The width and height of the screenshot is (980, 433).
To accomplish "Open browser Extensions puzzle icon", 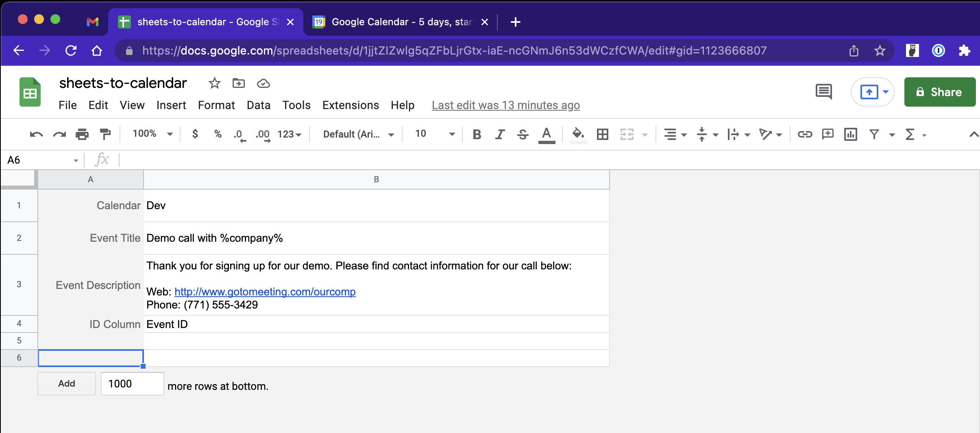I will click(965, 50).
